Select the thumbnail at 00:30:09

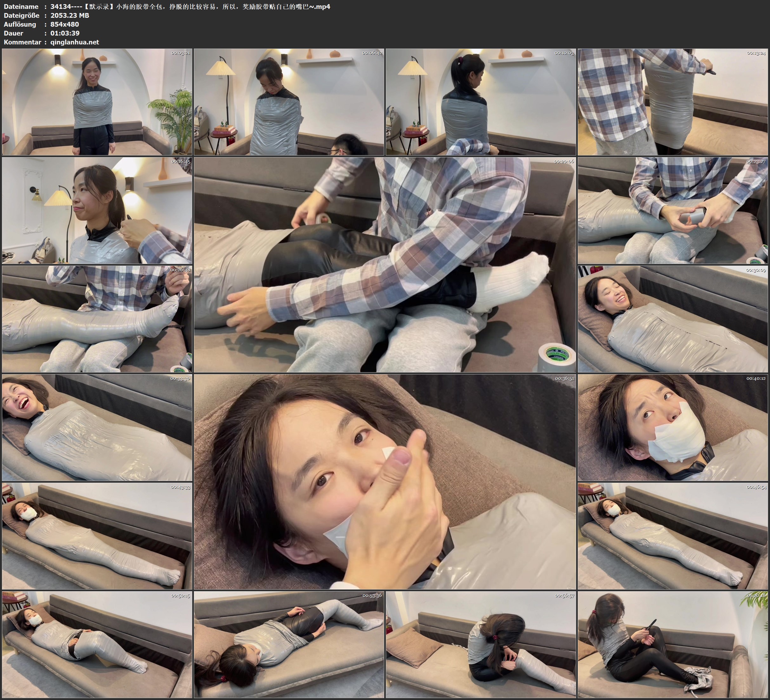(x=673, y=319)
